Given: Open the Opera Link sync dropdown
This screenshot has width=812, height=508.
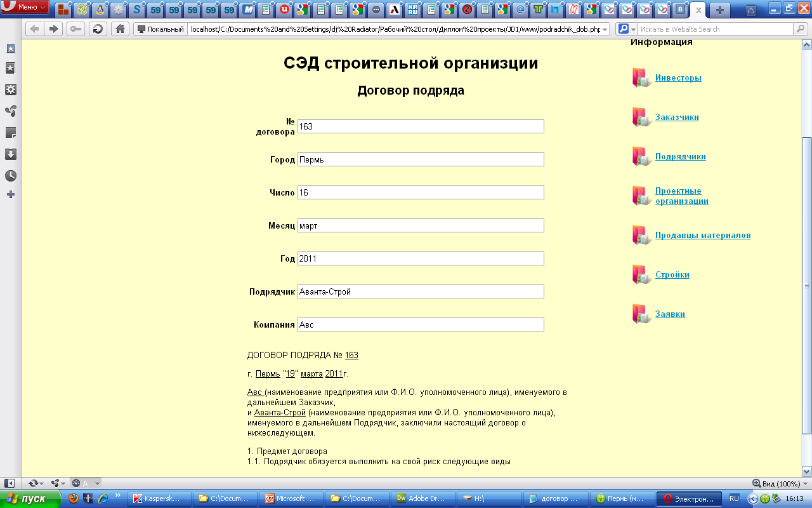Looking at the screenshot, I should click(x=36, y=483).
